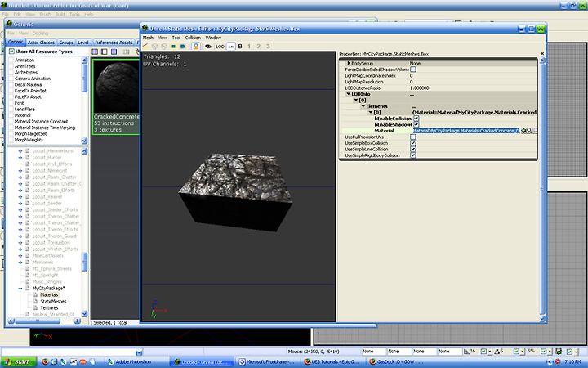Open UE3 Tutorials taskbar window
This screenshot has width=588, height=368.
pos(332,362)
